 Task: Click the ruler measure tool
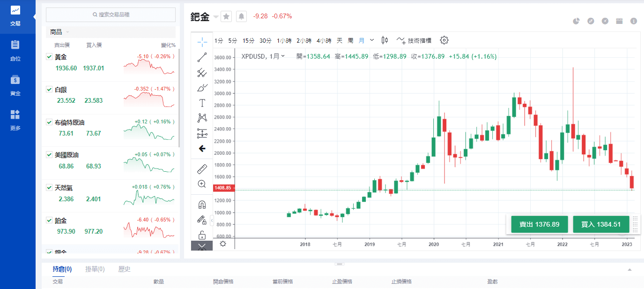(x=202, y=169)
